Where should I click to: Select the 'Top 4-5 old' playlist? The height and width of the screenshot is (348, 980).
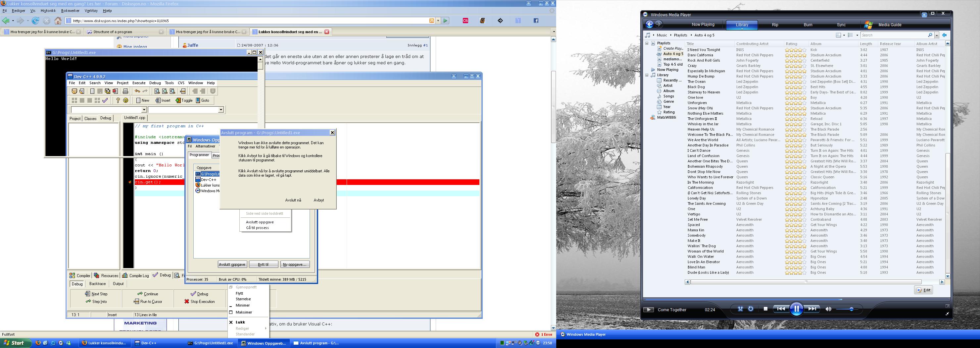coord(673,64)
